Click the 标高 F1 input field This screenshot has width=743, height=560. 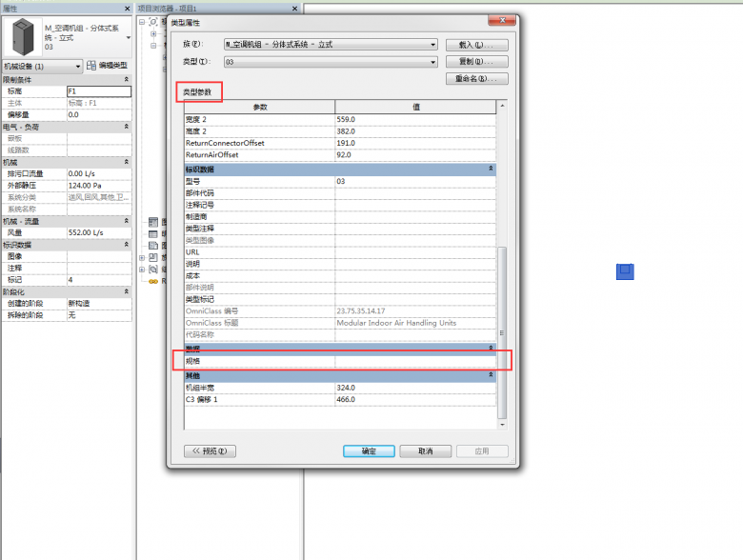click(92, 91)
